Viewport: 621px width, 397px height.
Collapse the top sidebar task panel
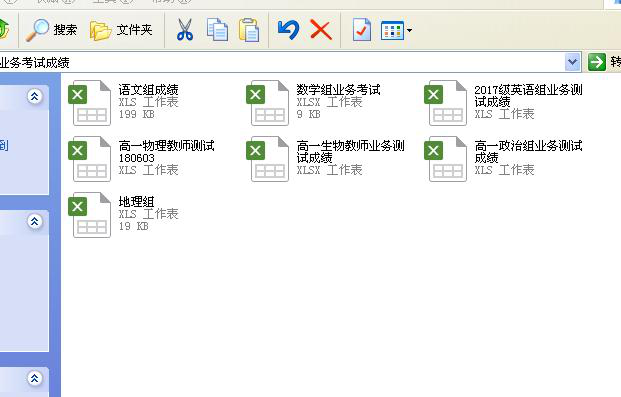coord(34,96)
